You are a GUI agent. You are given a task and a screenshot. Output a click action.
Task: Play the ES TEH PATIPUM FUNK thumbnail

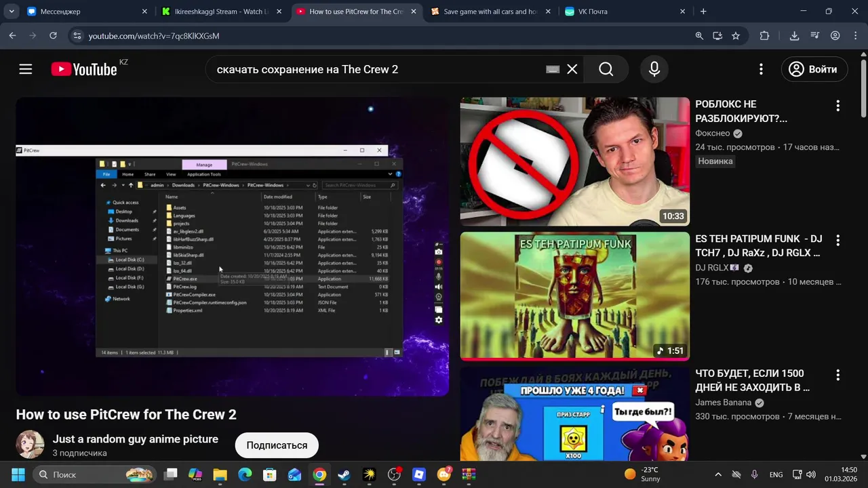[x=575, y=296]
